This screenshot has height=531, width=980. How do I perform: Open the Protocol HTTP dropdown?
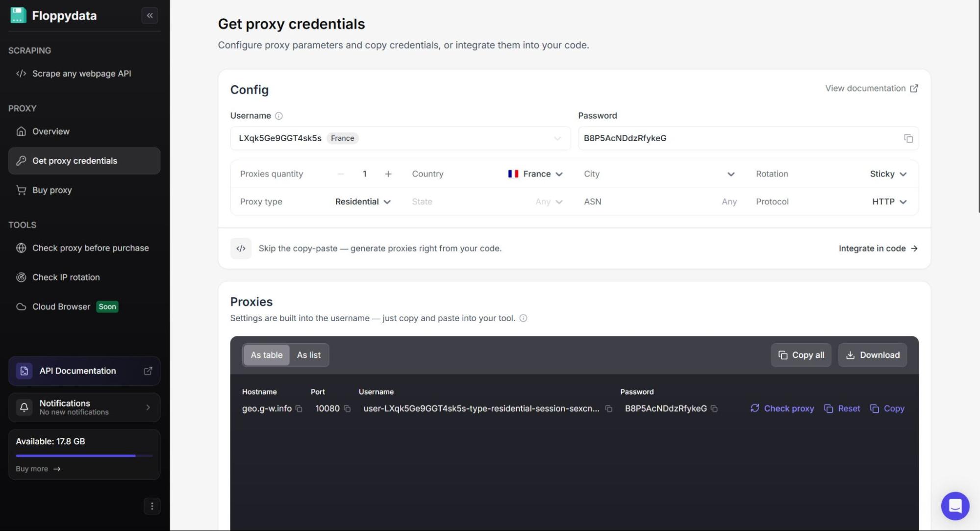point(889,202)
